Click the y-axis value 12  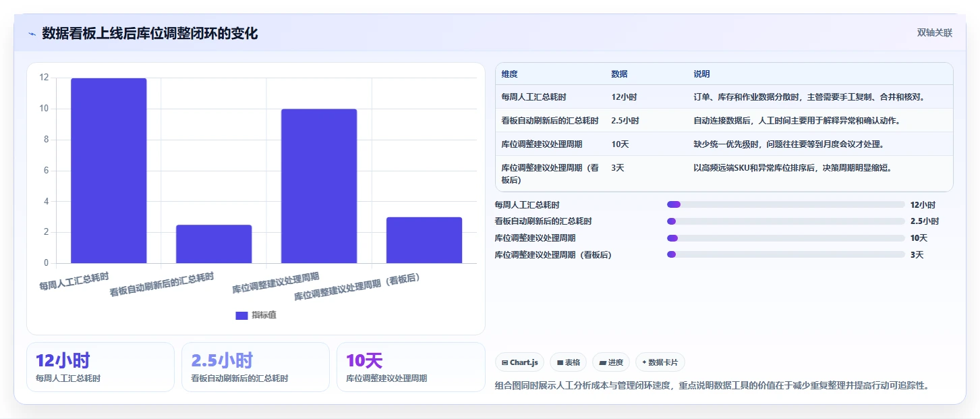click(x=44, y=78)
